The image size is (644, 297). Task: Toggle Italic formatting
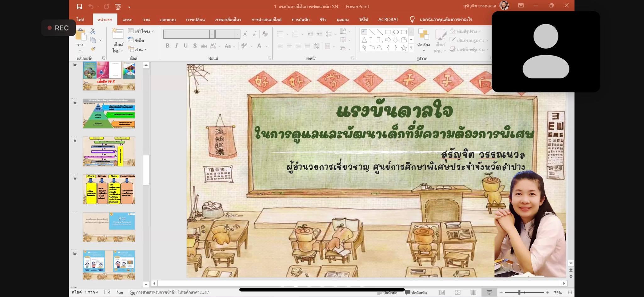coord(176,46)
